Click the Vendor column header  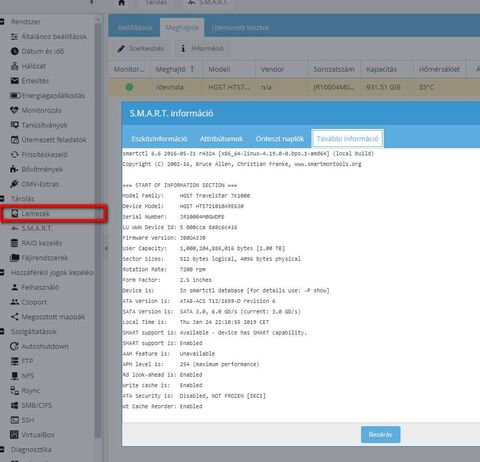click(x=281, y=69)
